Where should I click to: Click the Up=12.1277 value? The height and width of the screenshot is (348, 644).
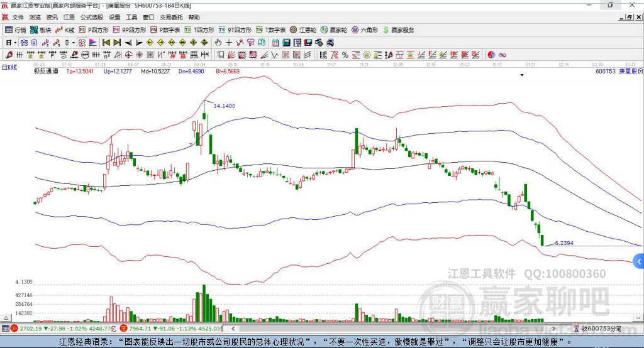pos(118,71)
